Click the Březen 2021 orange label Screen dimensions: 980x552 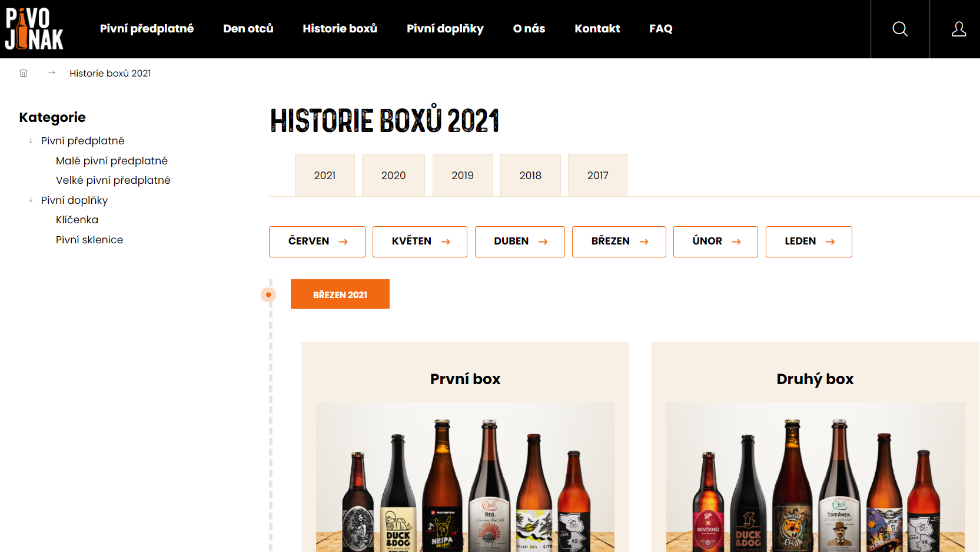pyautogui.click(x=340, y=294)
